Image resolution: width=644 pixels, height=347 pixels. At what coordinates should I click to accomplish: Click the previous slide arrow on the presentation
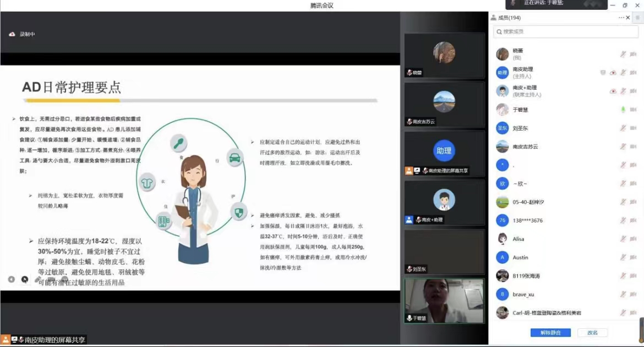(x=11, y=279)
